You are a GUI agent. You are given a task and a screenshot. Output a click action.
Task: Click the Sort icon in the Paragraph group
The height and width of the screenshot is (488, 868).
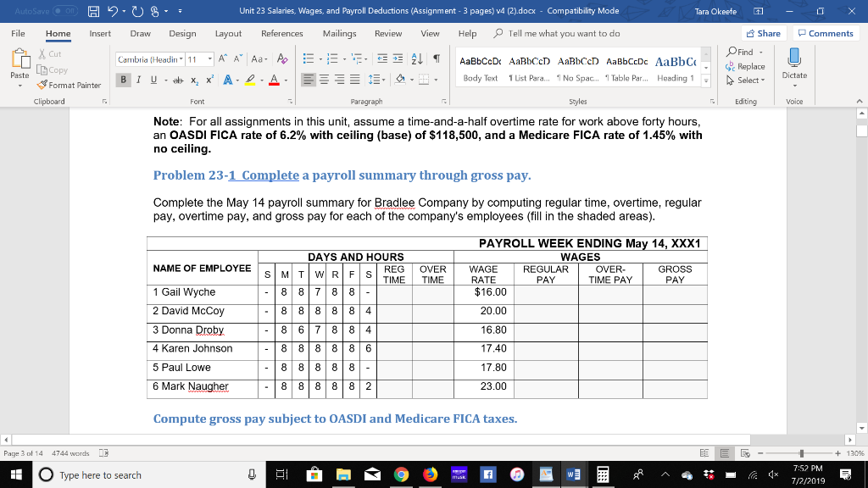(417, 59)
